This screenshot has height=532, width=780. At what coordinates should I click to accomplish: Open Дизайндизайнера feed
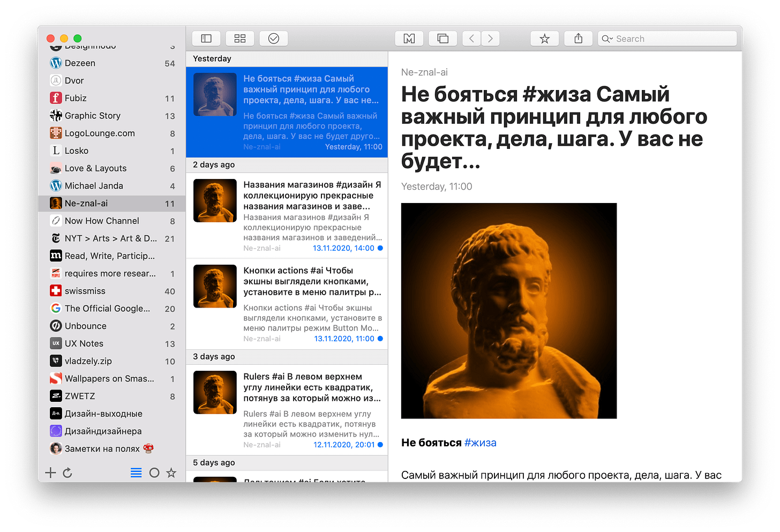click(x=112, y=431)
